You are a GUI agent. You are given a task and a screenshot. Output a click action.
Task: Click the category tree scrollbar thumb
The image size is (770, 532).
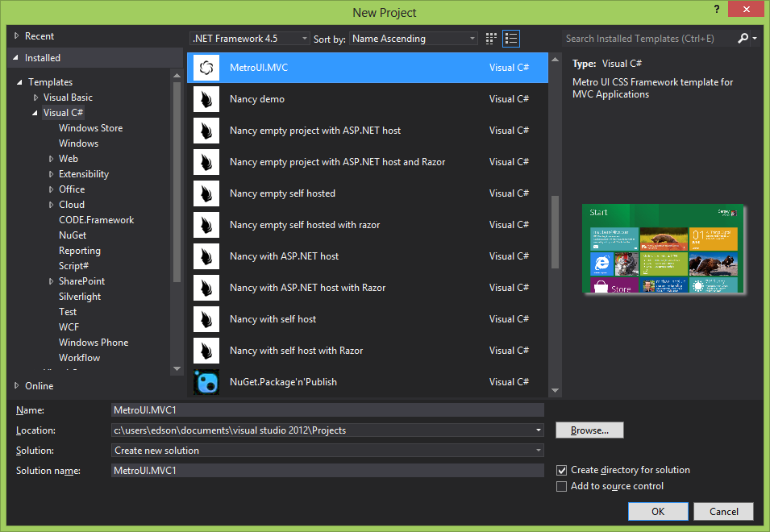(177, 182)
